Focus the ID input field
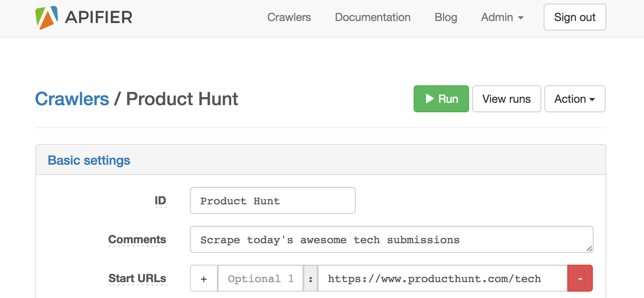 pyautogui.click(x=273, y=200)
